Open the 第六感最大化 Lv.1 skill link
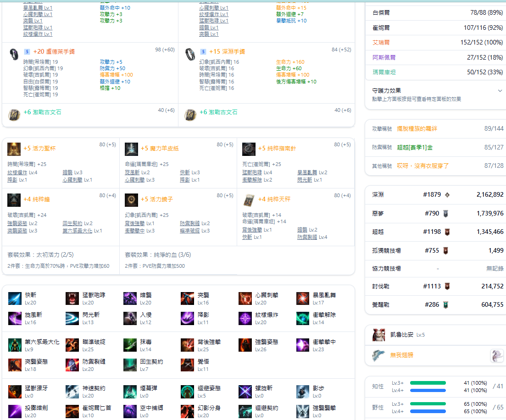 pos(78,231)
